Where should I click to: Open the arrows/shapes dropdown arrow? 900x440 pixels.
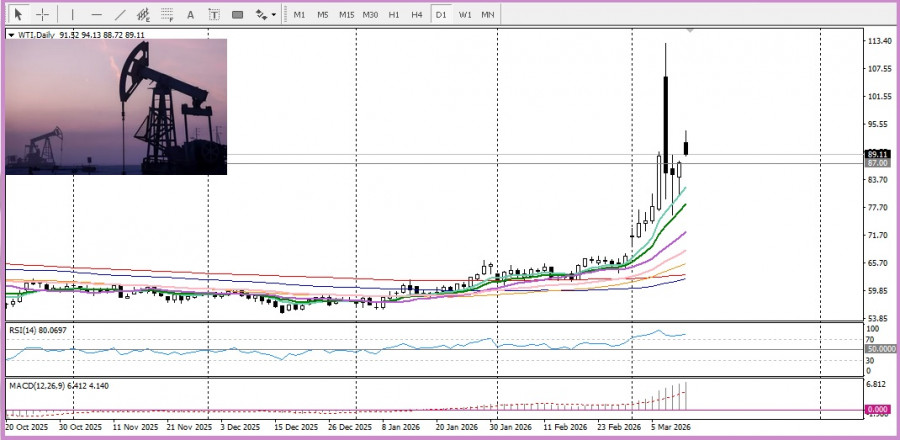coord(274,15)
